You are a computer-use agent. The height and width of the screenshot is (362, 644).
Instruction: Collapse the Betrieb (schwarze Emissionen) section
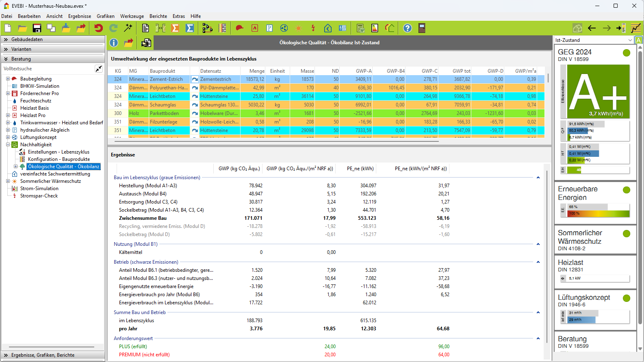coord(538,262)
